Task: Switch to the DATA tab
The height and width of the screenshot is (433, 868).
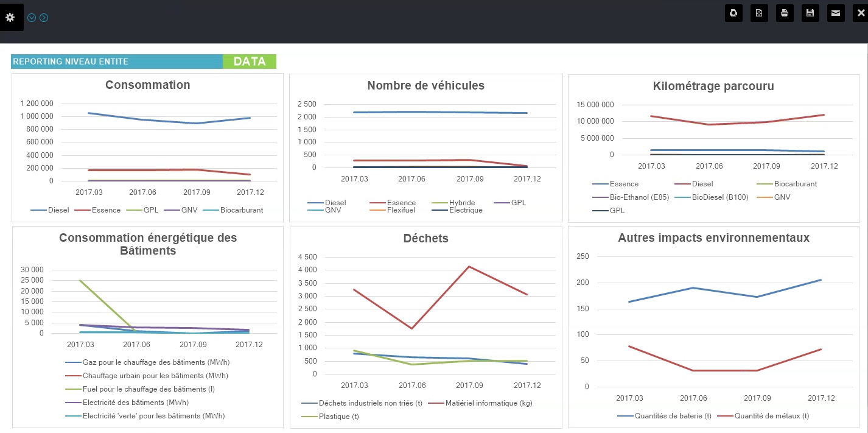Action: (250, 61)
